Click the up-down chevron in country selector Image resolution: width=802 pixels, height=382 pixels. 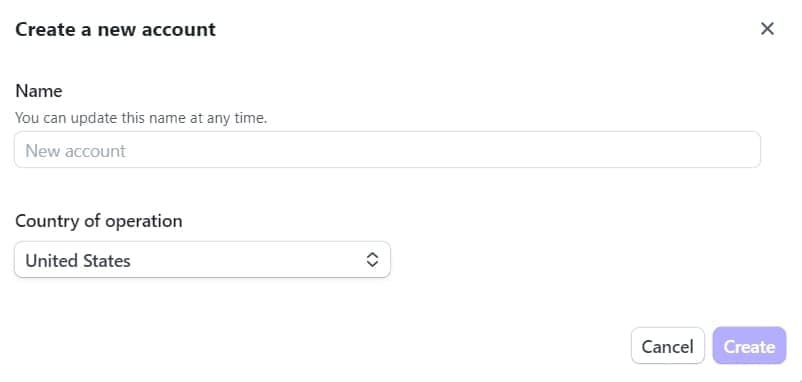pyautogui.click(x=372, y=260)
